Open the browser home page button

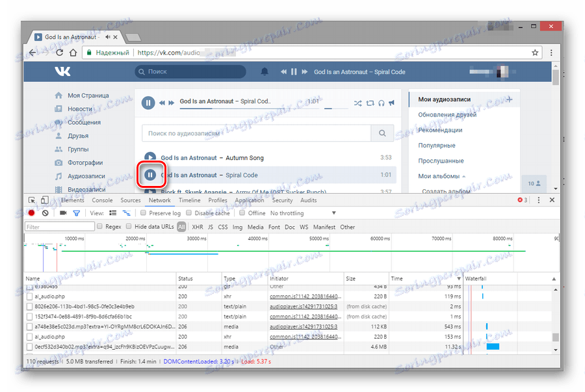(73, 53)
